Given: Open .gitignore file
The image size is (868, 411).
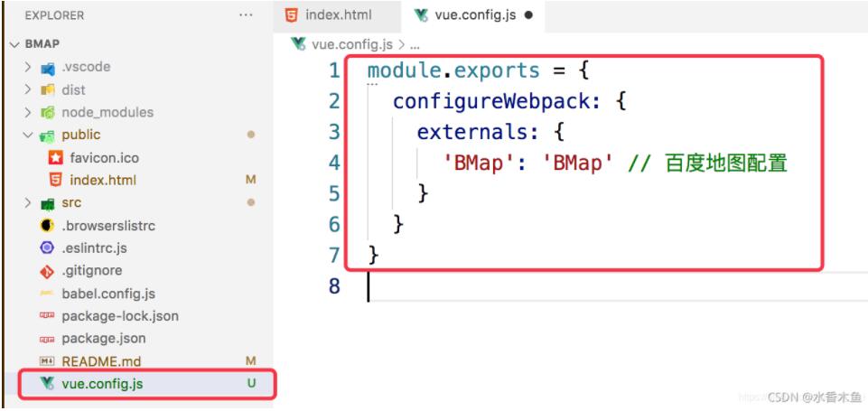Looking at the screenshot, I should click(92, 271).
